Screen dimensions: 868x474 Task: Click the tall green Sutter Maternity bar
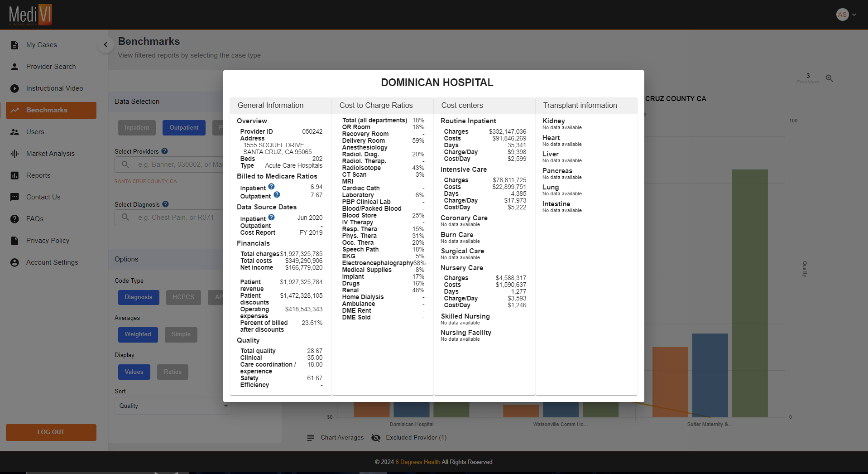point(750,293)
